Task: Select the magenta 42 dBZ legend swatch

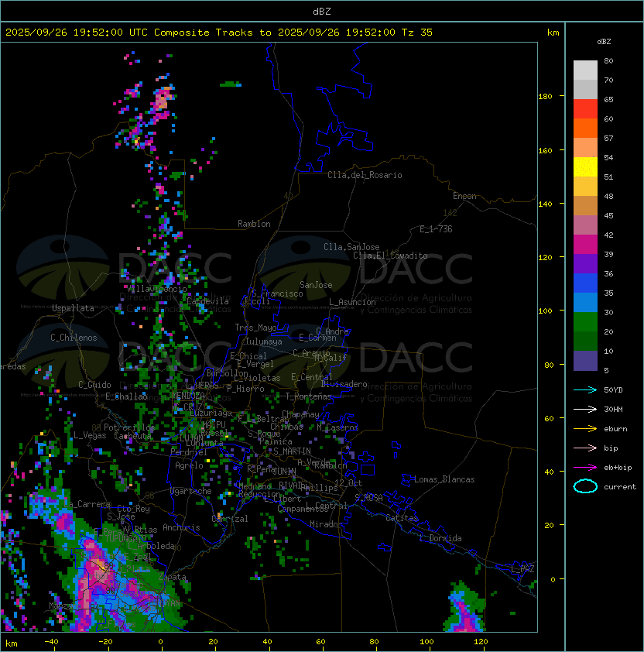Action: tap(585, 244)
